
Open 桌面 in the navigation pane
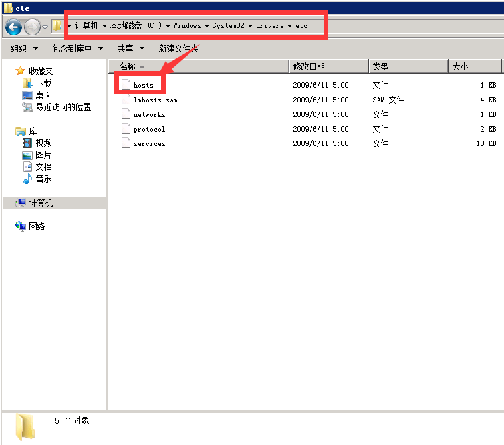(x=43, y=96)
